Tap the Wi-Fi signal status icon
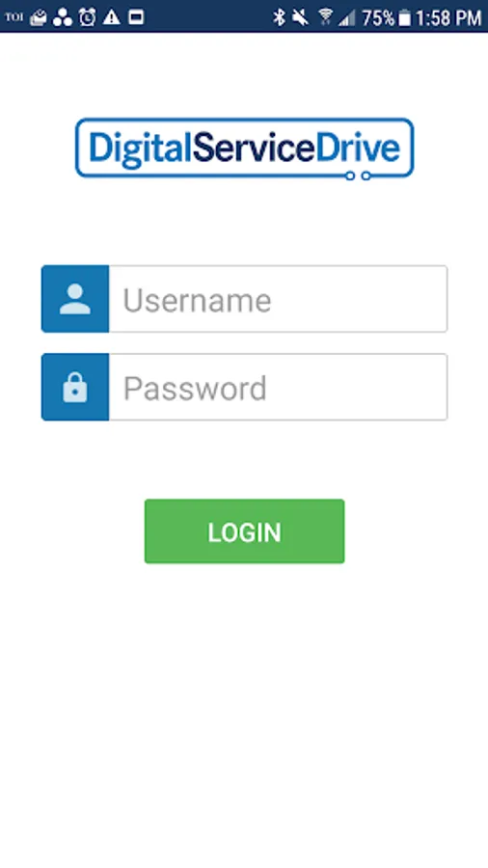The height and width of the screenshot is (868, 488). (325, 16)
